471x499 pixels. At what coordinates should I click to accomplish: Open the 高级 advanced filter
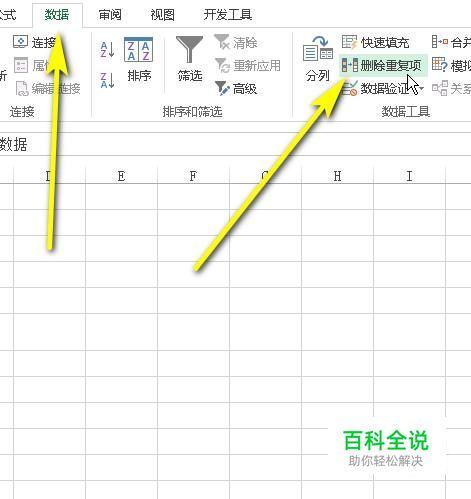[x=236, y=88]
